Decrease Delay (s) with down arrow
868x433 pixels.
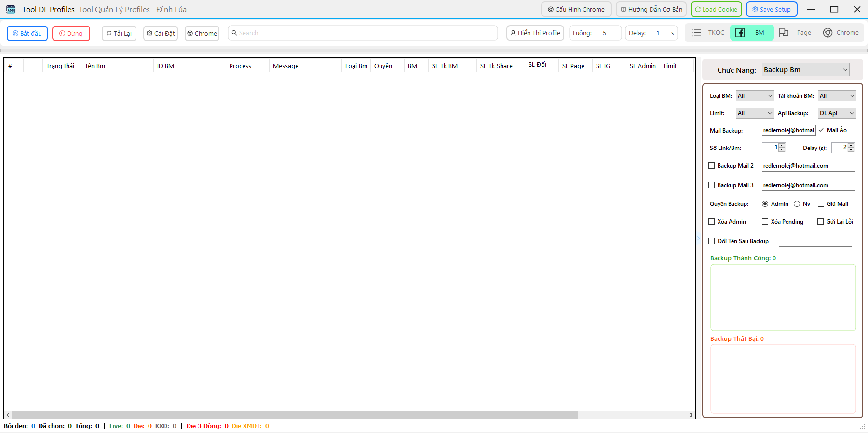click(x=851, y=150)
